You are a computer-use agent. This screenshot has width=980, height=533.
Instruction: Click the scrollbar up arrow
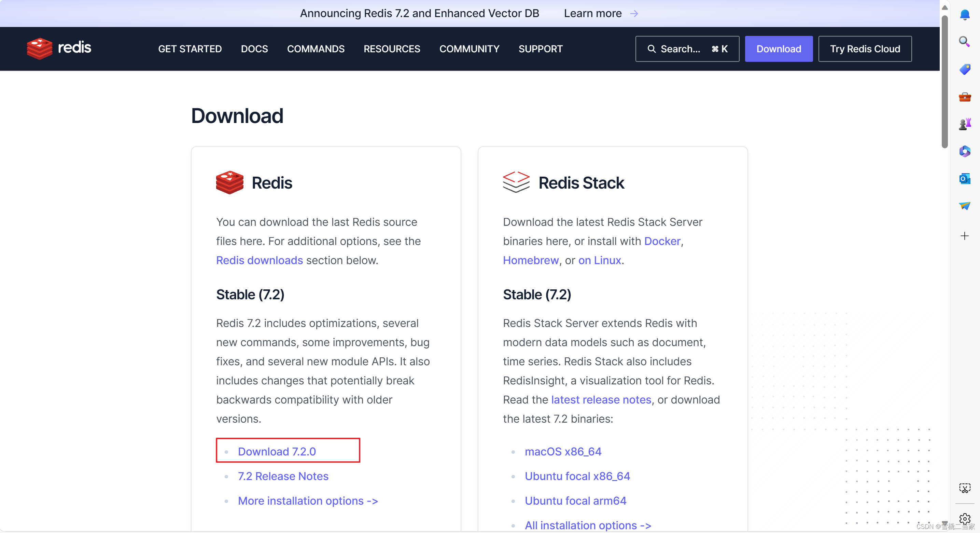944,7
